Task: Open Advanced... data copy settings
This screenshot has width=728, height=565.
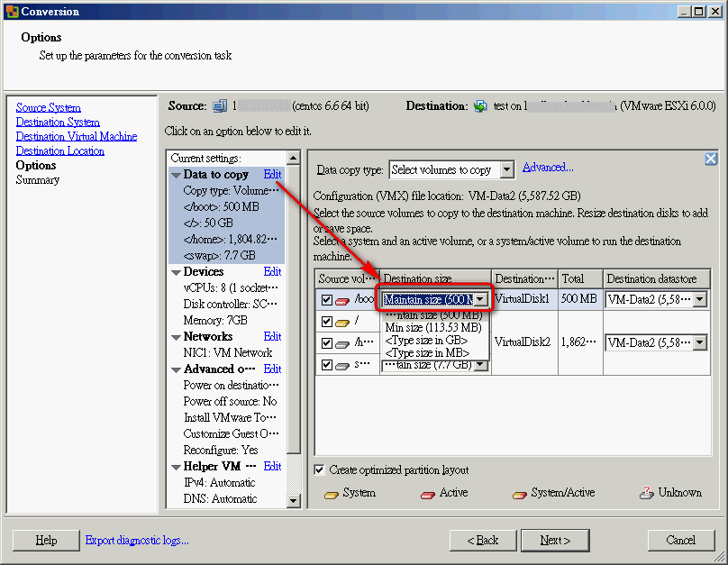Action: [548, 167]
